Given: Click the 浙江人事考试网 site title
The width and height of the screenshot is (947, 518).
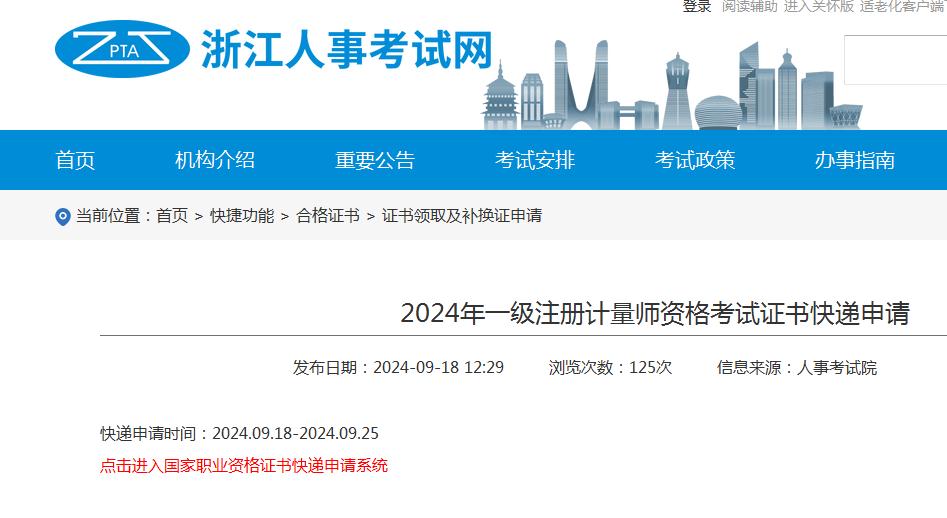Looking at the screenshot, I should (x=346, y=49).
